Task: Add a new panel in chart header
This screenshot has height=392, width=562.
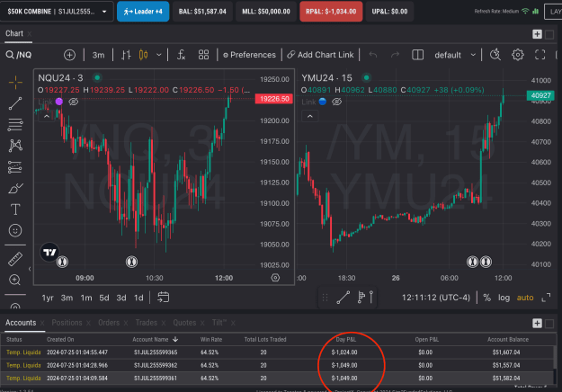Action: click(x=537, y=34)
